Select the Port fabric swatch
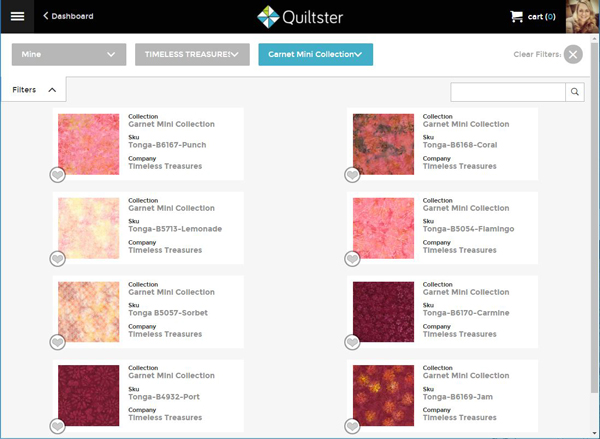 (88, 395)
